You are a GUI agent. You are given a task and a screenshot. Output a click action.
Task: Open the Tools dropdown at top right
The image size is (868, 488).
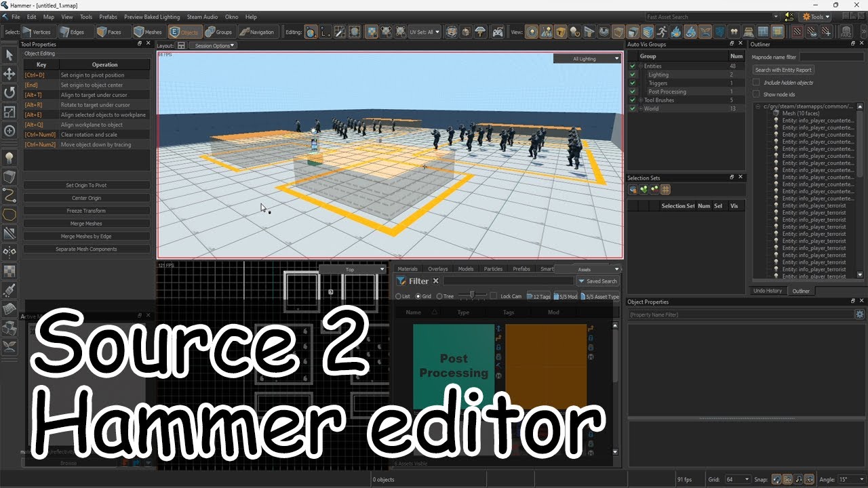tap(816, 17)
